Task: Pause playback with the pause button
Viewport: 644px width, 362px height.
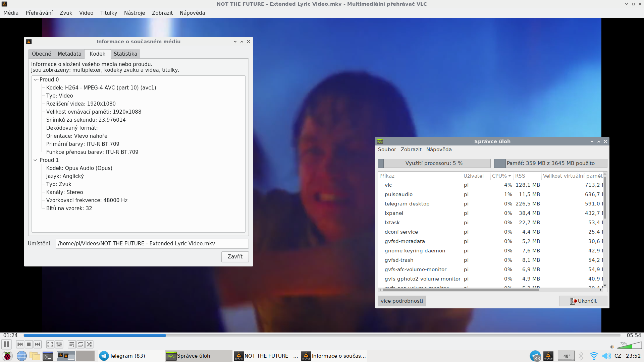Action: [x=6, y=344]
